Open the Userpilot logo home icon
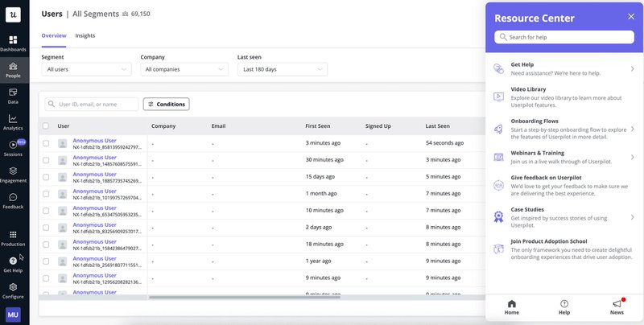The image size is (644, 325). point(13,14)
